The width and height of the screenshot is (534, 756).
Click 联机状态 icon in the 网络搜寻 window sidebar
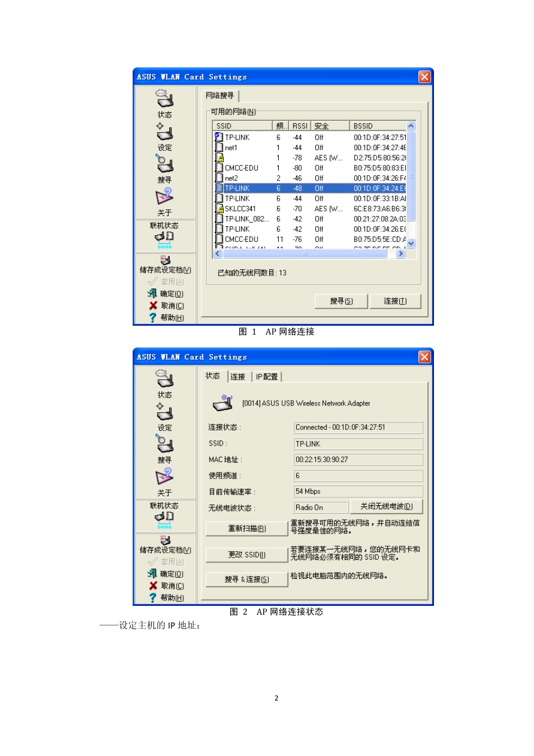pyautogui.click(x=165, y=239)
